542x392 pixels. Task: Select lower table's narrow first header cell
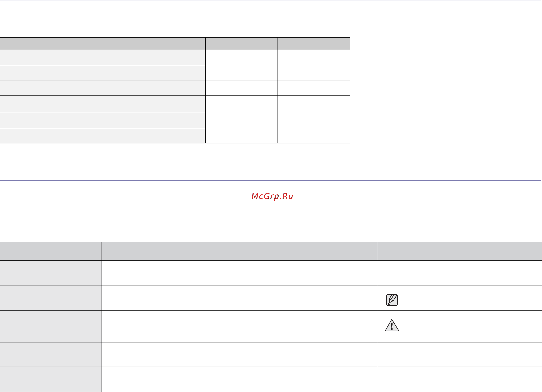(51, 251)
